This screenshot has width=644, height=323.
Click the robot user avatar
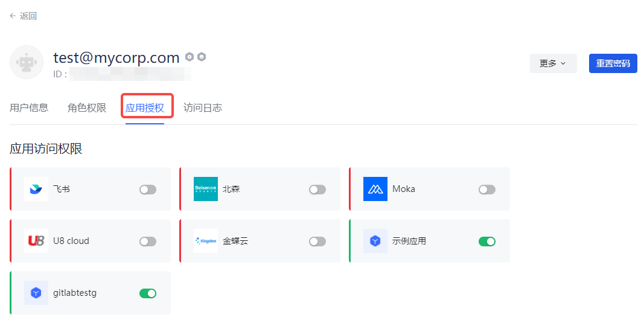click(27, 62)
